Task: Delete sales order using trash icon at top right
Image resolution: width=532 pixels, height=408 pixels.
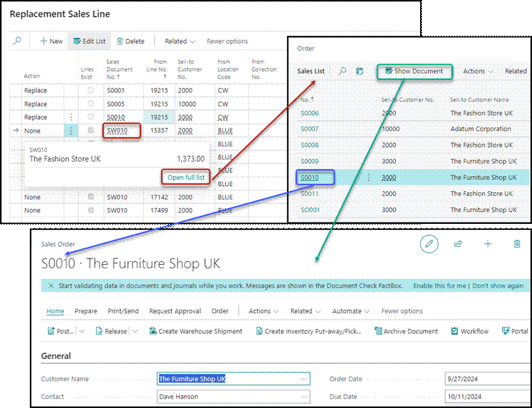Action: pyautogui.click(x=517, y=244)
